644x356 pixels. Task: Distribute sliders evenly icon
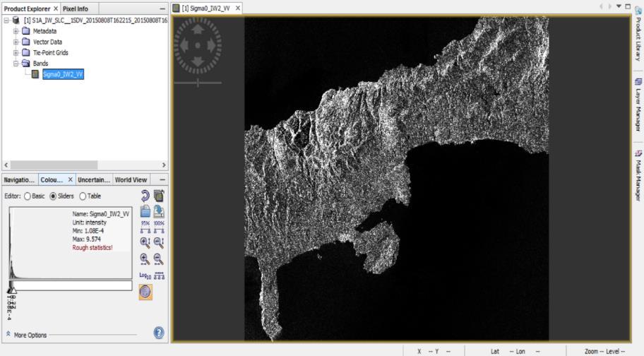[159, 275]
